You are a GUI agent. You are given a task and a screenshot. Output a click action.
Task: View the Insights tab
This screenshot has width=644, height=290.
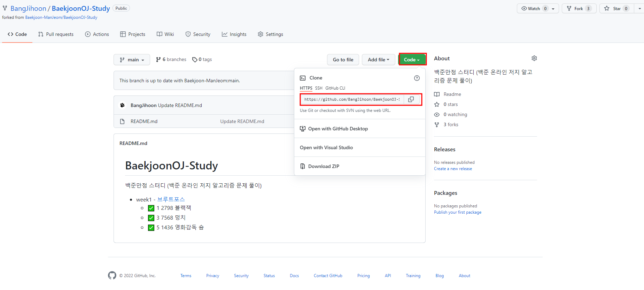pos(234,34)
